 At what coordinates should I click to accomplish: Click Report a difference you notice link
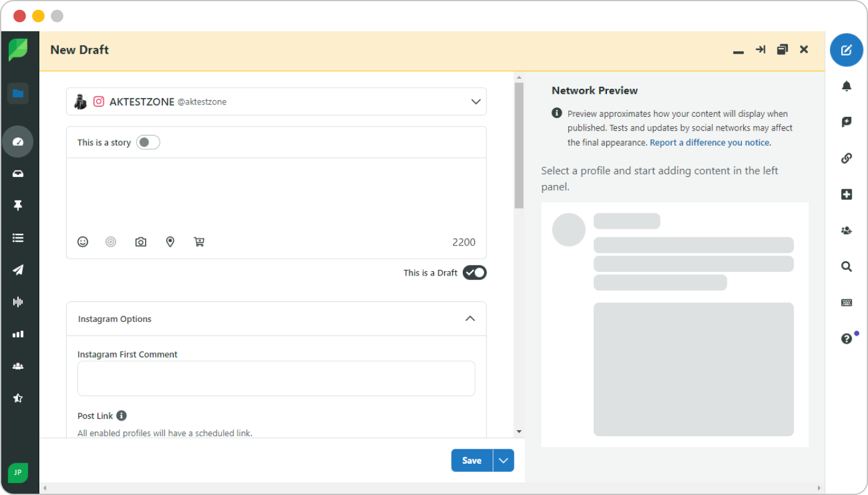(x=709, y=142)
